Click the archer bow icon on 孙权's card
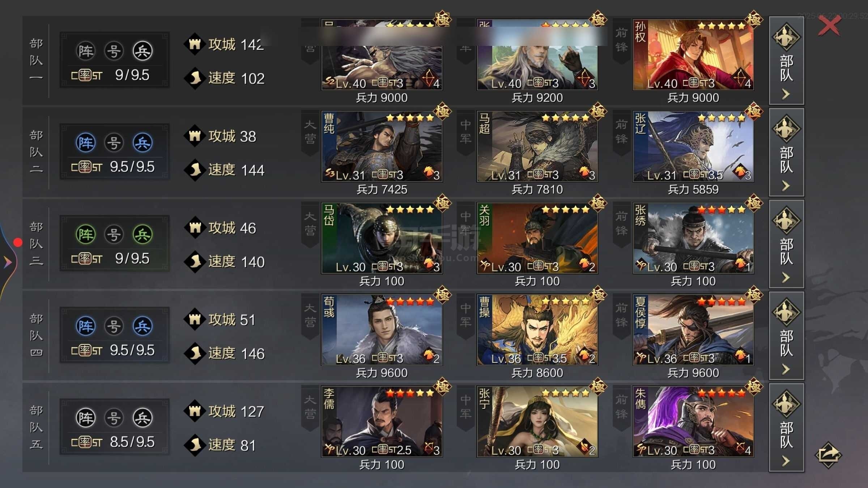868x488 pixels. (740, 77)
